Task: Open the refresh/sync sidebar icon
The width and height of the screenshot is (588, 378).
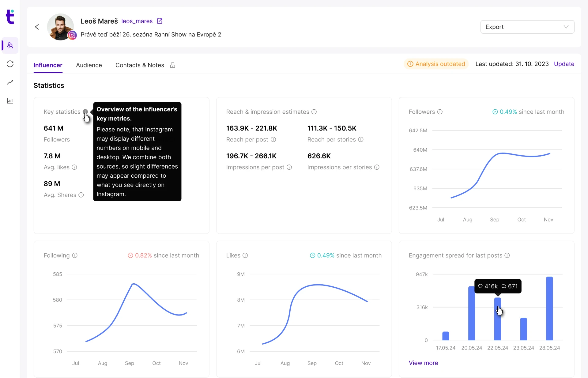Action: (10, 64)
